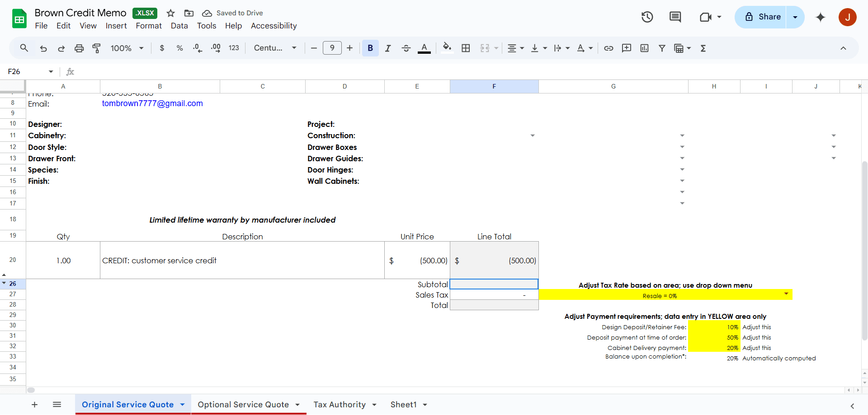This screenshot has height=415, width=868.
Task: Open the Gemini sparkle assistant
Action: 821,17
